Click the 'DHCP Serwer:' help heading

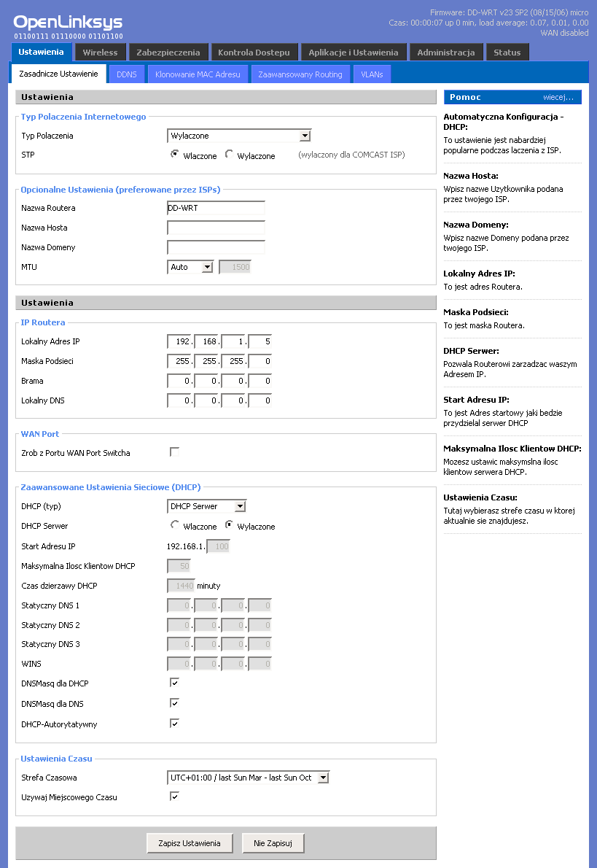pos(471,351)
